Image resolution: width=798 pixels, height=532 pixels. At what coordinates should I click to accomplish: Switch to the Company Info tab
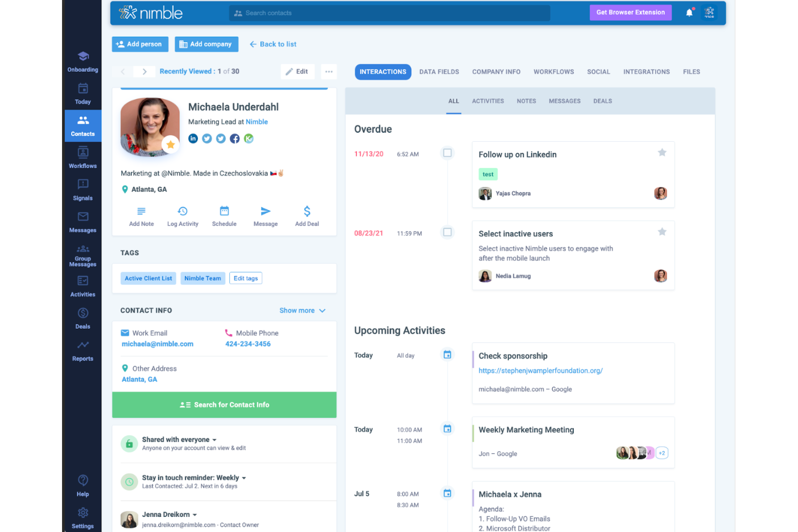pyautogui.click(x=497, y=72)
